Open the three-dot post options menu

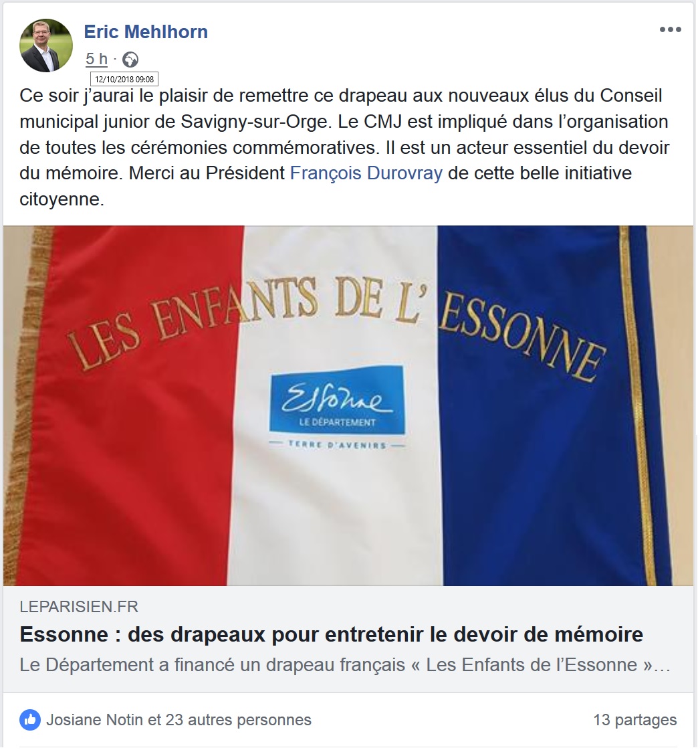pyautogui.click(x=670, y=29)
